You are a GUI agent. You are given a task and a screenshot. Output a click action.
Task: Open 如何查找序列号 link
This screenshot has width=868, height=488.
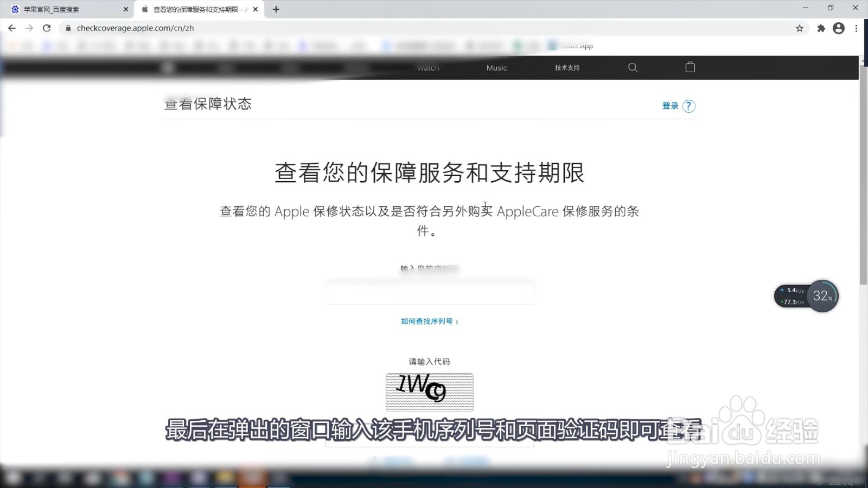(x=429, y=322)
